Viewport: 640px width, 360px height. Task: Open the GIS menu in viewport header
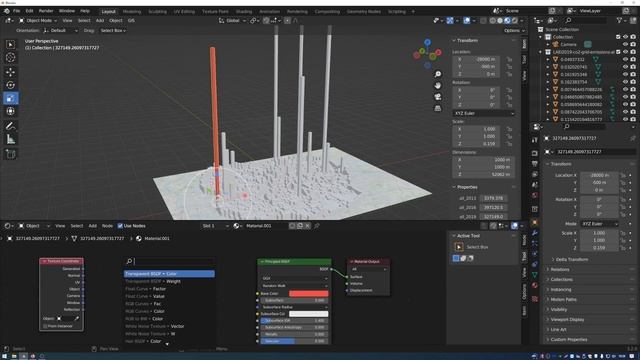pos(131,20)
